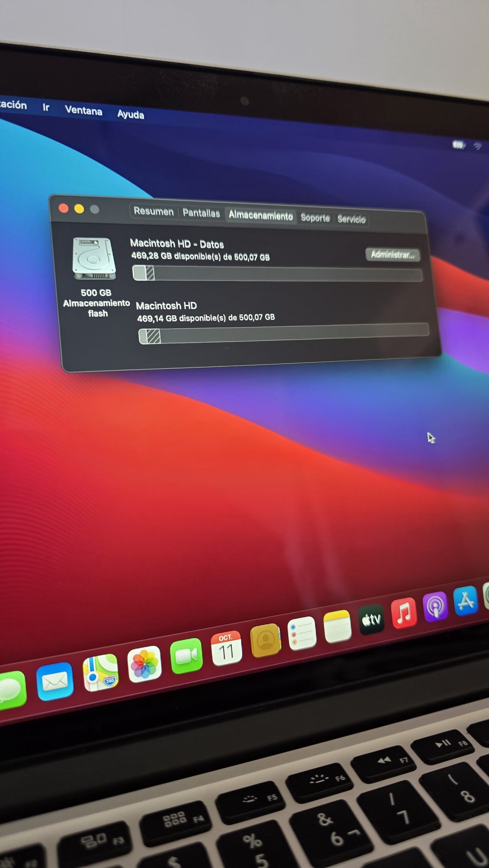Screen dimensions: 489x868
Task: Click the Administrar... button
Action: [x=393, y=255]
